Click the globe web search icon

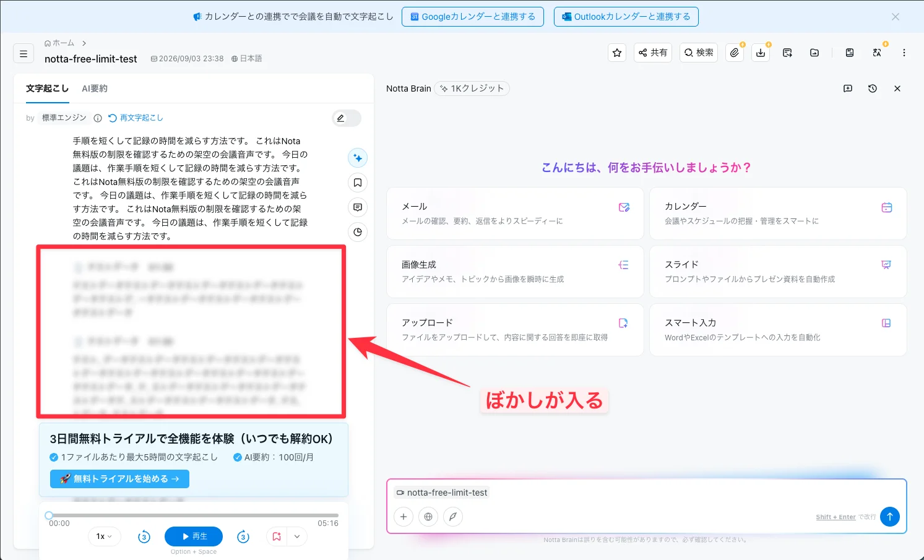pos(428,517)
